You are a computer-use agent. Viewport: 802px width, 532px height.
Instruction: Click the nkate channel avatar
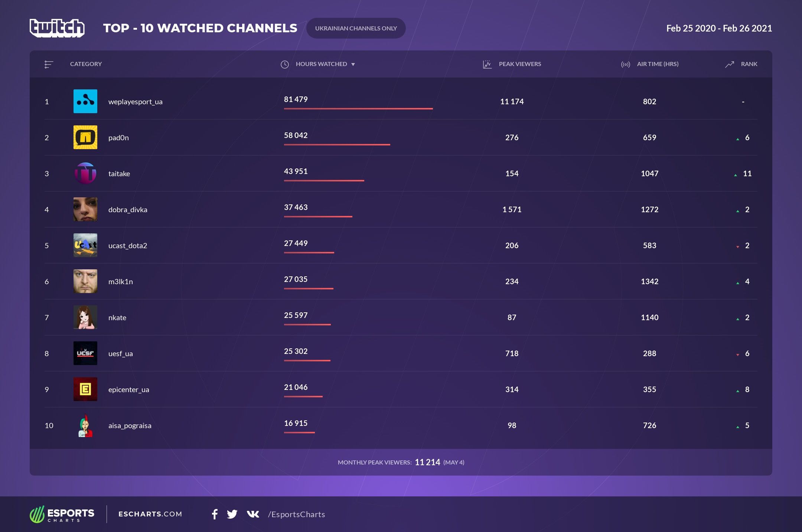(85, 317)
